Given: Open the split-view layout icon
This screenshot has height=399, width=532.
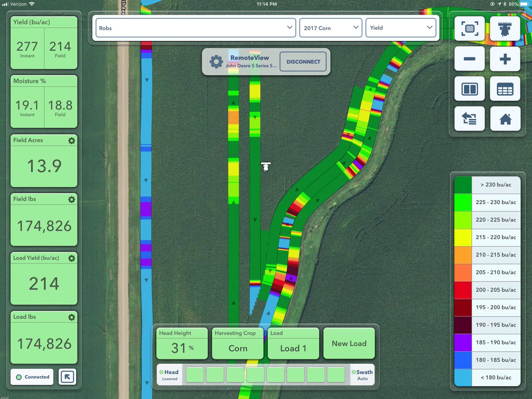Looking at the screenshot, I should (469, 89).
